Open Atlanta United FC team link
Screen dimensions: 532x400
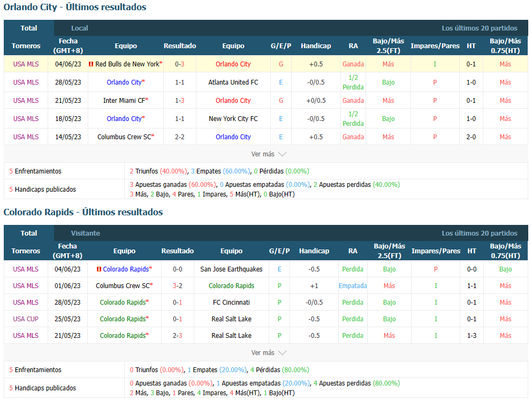(x=233, y=82)
